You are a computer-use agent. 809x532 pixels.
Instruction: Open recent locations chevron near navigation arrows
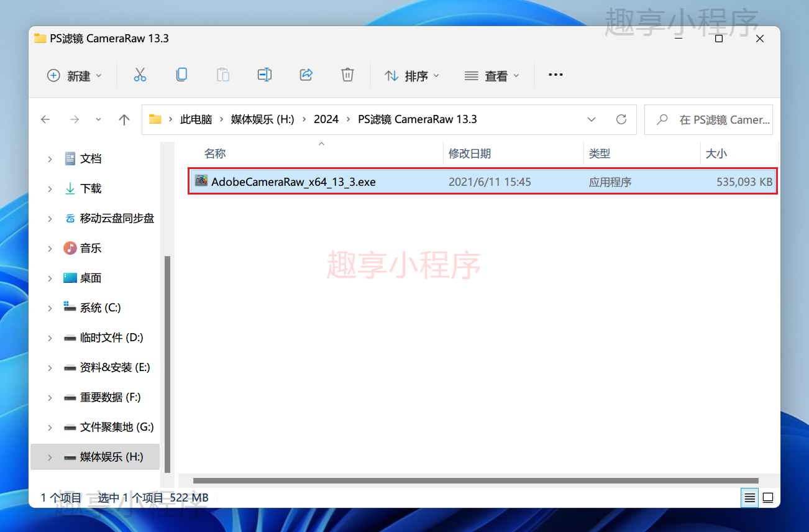click(98, 119)
